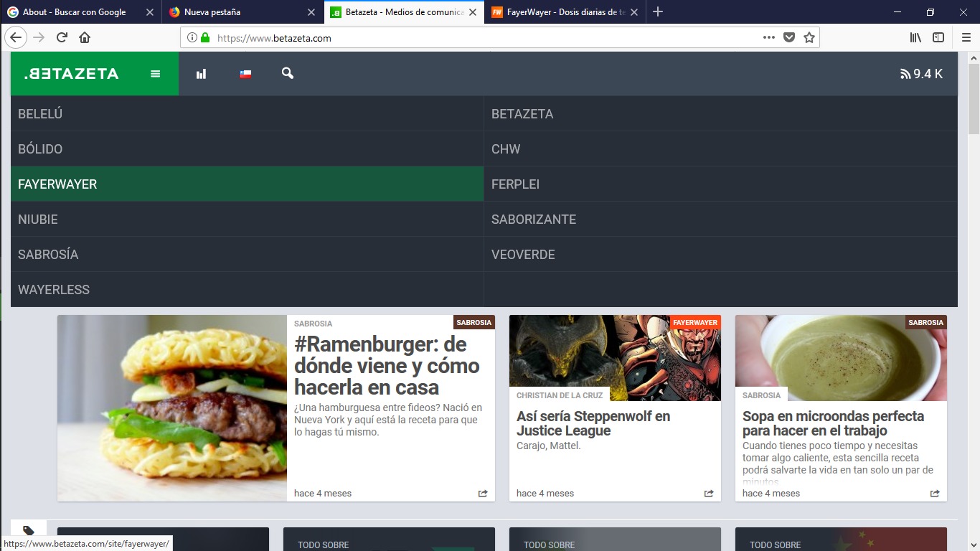Toggle the Betazeta sites hamburger menu
980x551 pixels.
(x=155, y=73)
